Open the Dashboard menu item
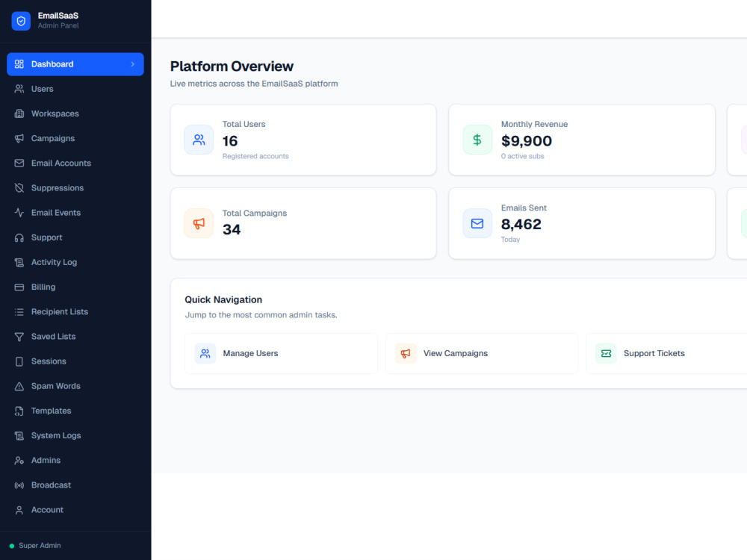This screenshot has width=747, height=560. pyautogui.click(x=75, y=63)
